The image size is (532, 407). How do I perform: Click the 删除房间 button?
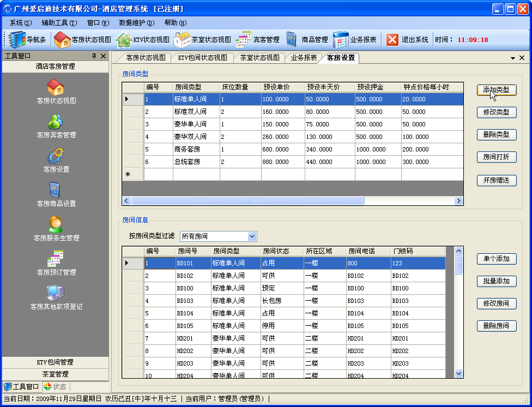click(497, 326)
